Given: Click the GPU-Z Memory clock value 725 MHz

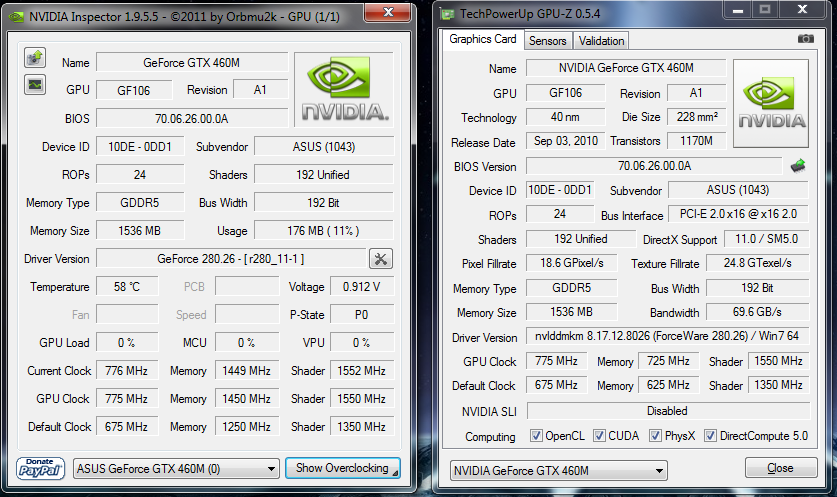Looking at the screenshot, I should (668, 361).
